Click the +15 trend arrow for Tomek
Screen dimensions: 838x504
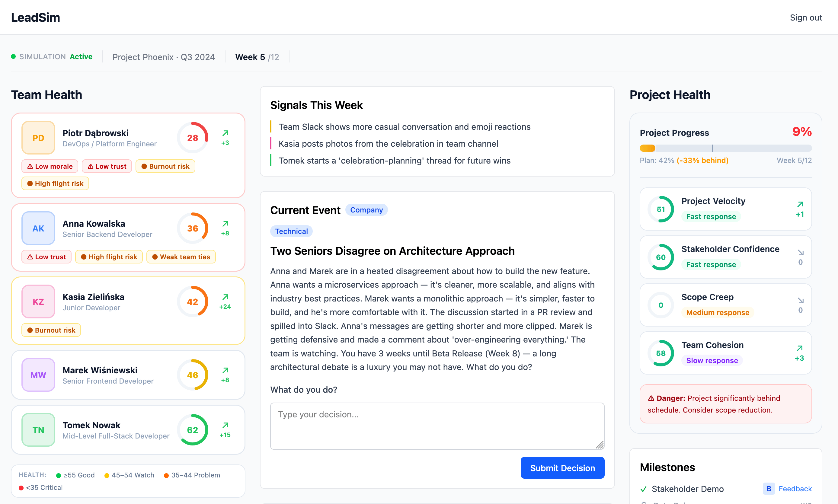click(225, 426)
